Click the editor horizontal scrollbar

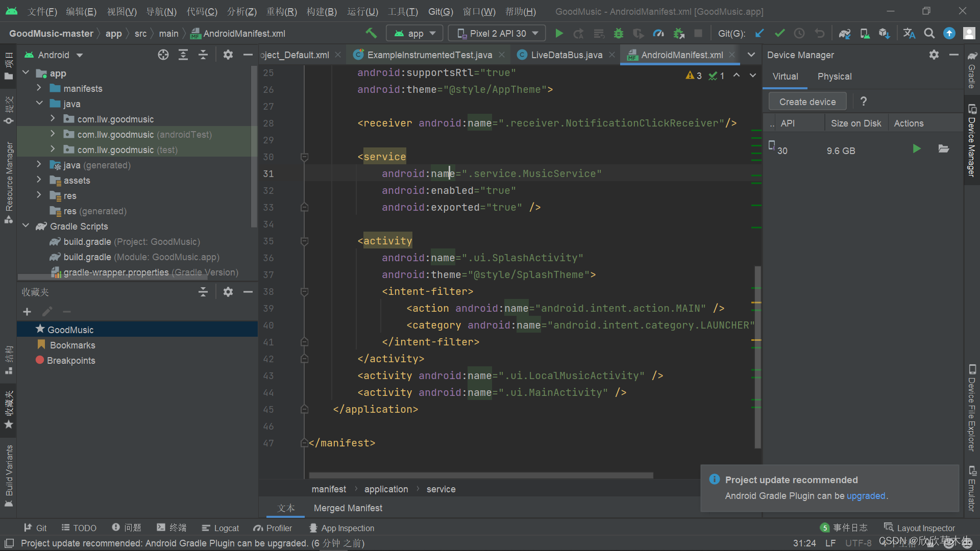[481, 475]
